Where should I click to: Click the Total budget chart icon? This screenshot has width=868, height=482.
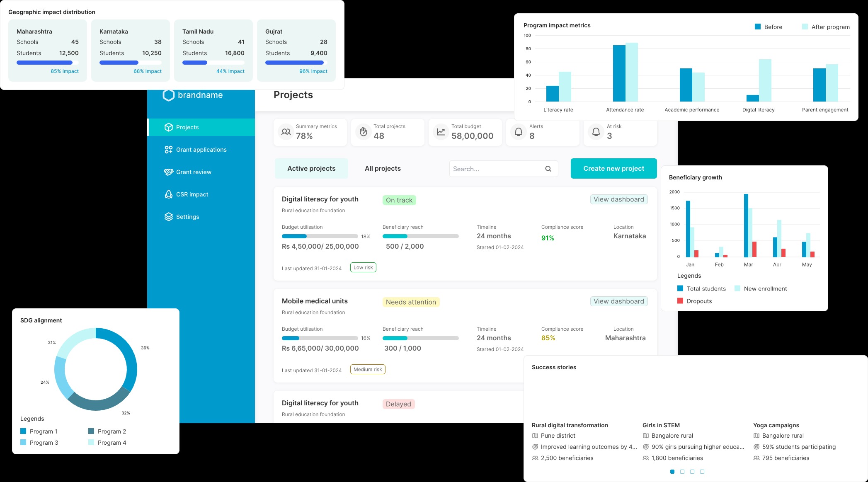point(441,132)
